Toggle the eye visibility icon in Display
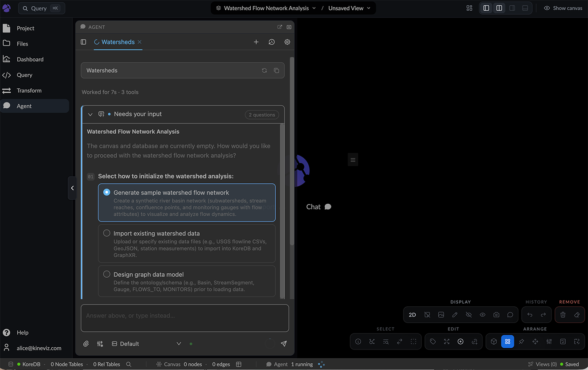Image resolution: width=588 pixels, height=370 pixels. pyautogui.click(x=482, y=315)
